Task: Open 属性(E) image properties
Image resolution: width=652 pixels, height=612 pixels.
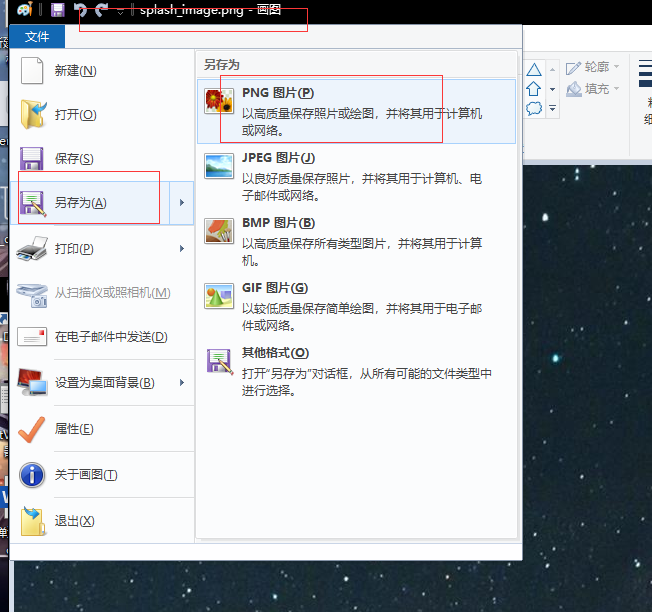Action: (x=102, y=429)
